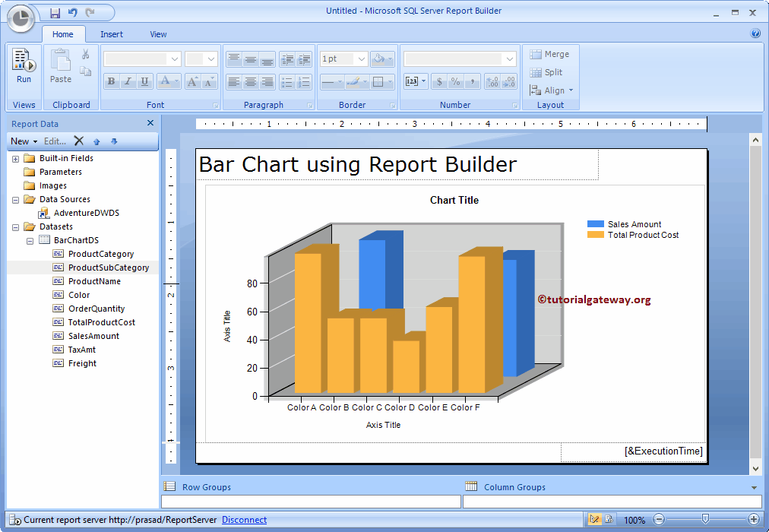Click the Disconnect link in status bar

(243, 520)
